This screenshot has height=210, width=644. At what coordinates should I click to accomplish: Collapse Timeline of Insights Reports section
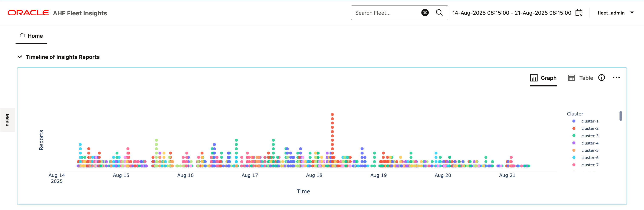click(x=20, y=57)
